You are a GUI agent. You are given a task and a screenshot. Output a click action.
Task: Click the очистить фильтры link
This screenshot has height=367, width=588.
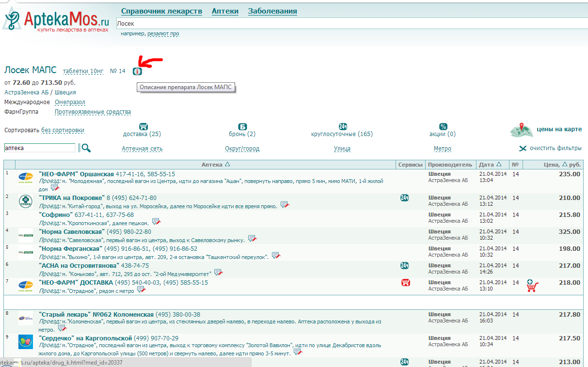556,149
